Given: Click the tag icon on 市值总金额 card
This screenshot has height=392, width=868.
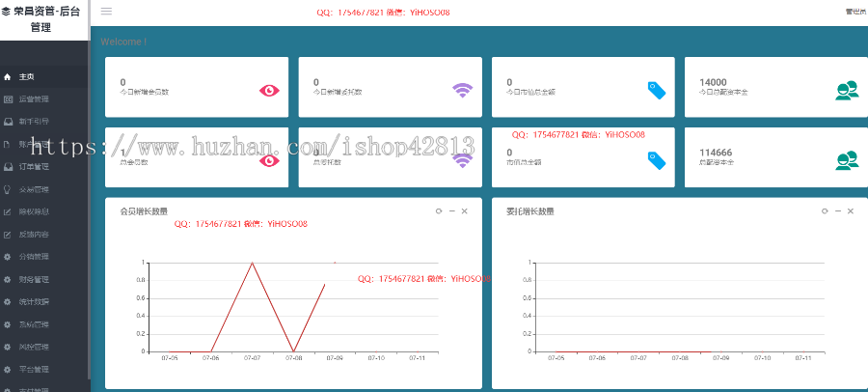Looking at the screenshot, I should (657, 160).
